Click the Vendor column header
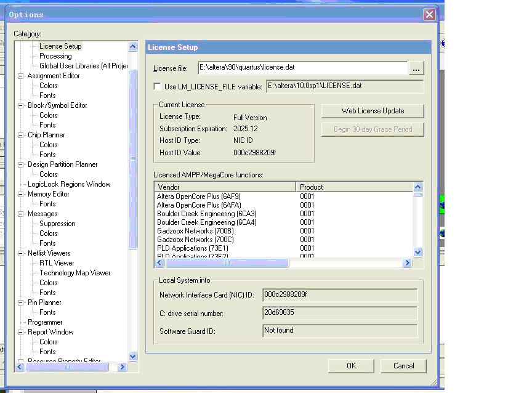The image size is (532, 393). [x=225, y=187]
